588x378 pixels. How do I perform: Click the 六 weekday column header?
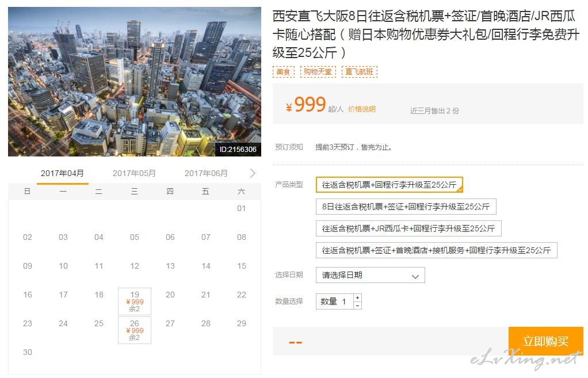tap(242, 192)
